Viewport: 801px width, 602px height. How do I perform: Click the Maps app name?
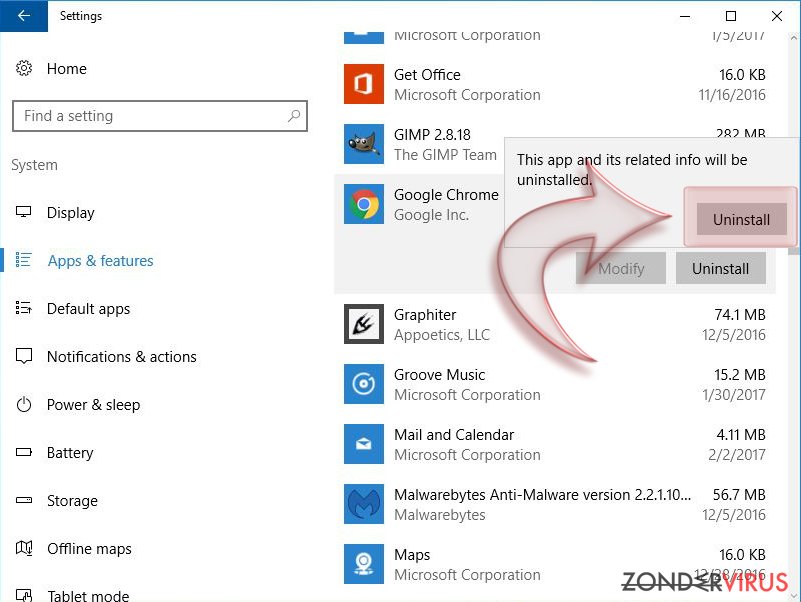click(x=412, y=555)
